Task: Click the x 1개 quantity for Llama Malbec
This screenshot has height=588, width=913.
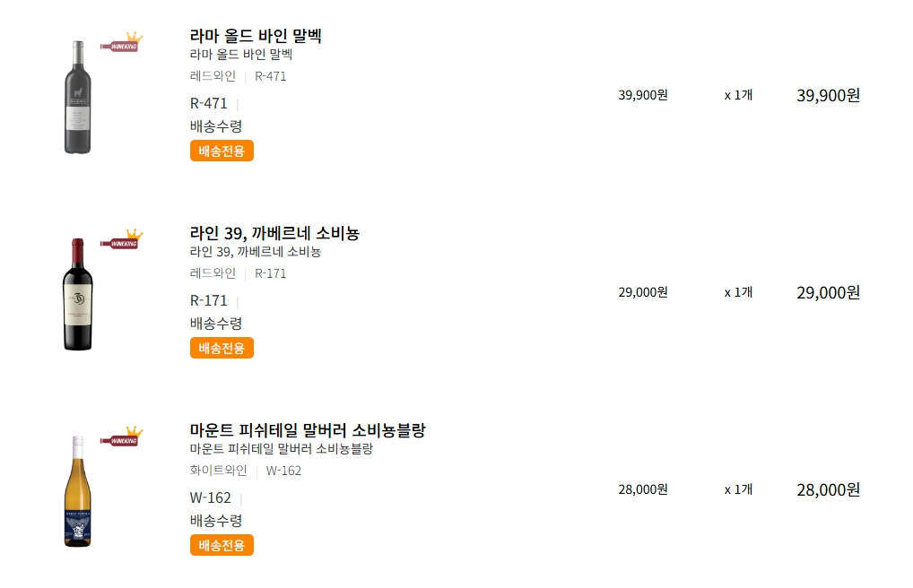Action: point(738,95)
